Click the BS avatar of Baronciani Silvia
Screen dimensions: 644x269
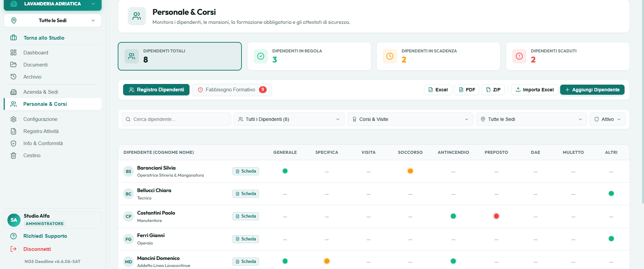point(128,171)
